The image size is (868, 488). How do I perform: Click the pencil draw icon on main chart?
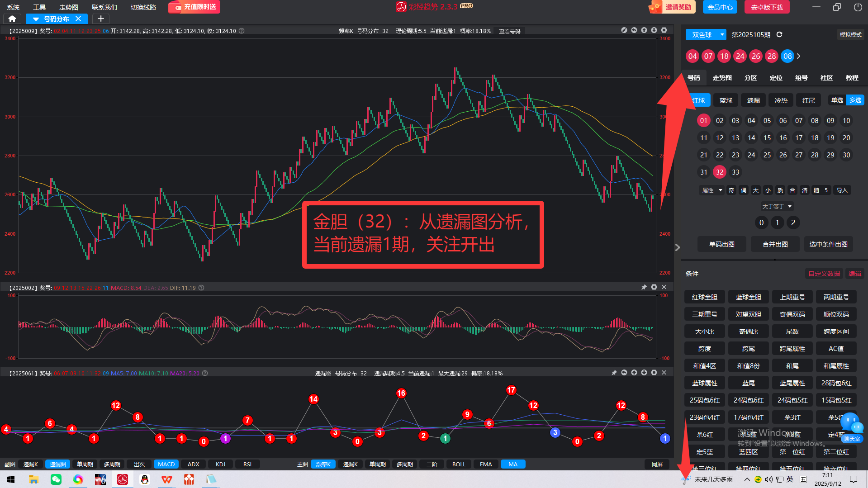click(x=624, y=30)
